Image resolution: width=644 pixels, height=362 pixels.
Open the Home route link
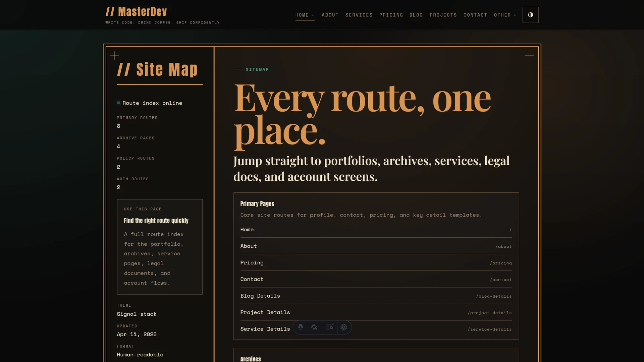pyautogui.click(x=376, y=230)
